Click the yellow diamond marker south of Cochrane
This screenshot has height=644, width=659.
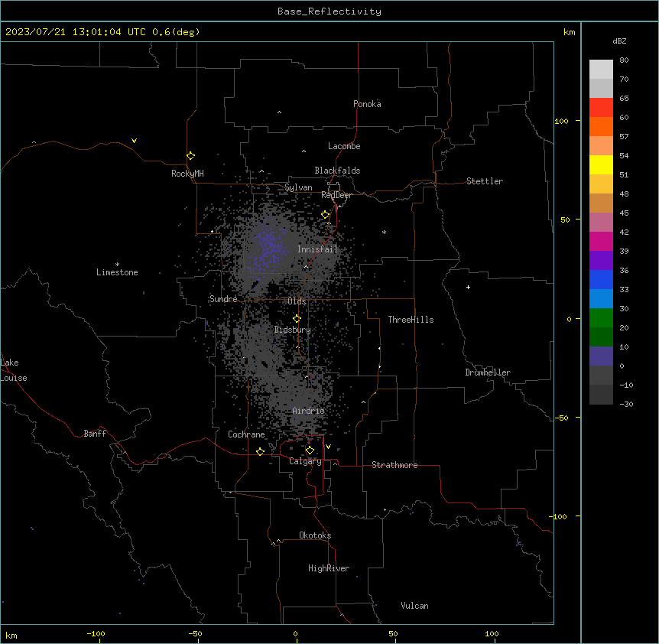[x=260, y=451]
